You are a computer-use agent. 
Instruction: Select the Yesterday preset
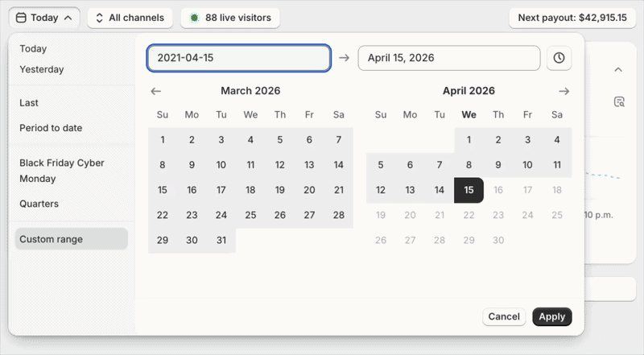(42, 69)
